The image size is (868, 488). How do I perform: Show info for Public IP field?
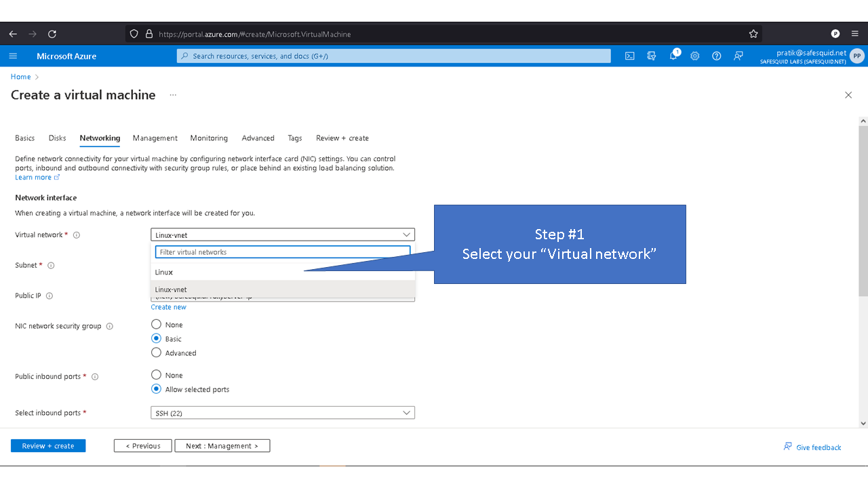coord(50,296)
